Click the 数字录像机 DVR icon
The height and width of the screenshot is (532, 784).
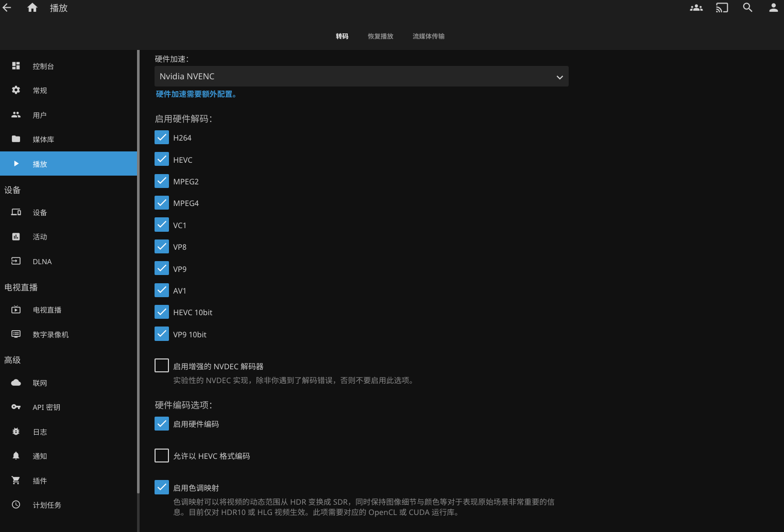click(x=16, y=334)
